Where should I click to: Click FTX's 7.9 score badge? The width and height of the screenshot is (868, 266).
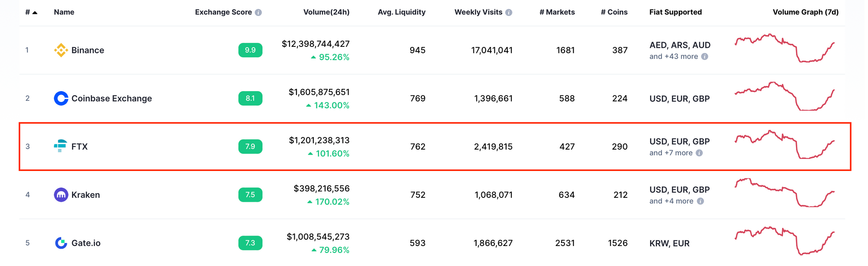tap(250, 146)
